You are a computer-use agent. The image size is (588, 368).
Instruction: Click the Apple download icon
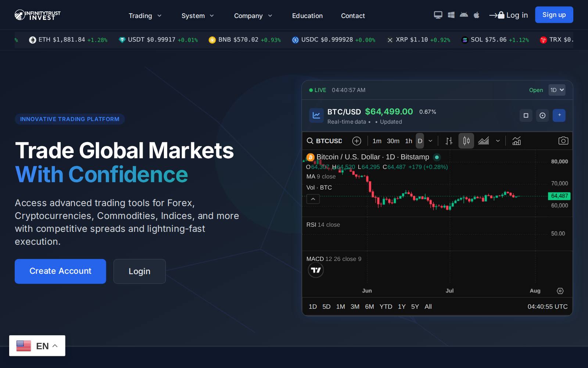click(477, 15)
